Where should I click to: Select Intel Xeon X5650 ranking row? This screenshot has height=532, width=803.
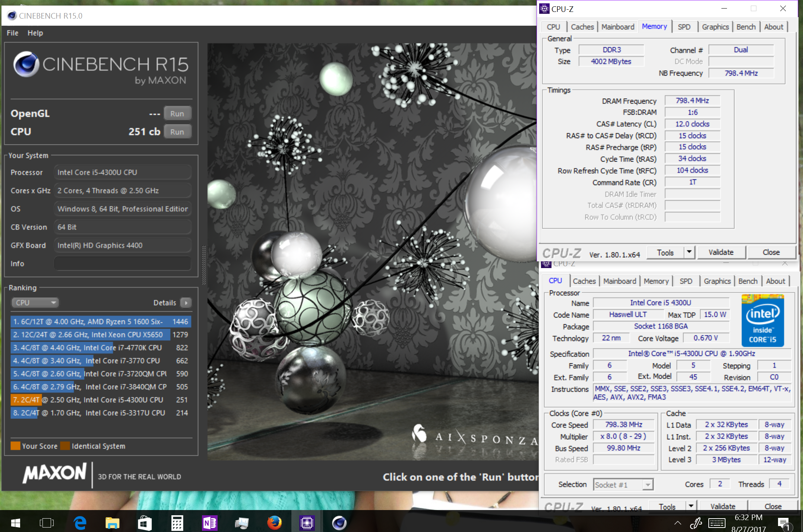[101, 334]
